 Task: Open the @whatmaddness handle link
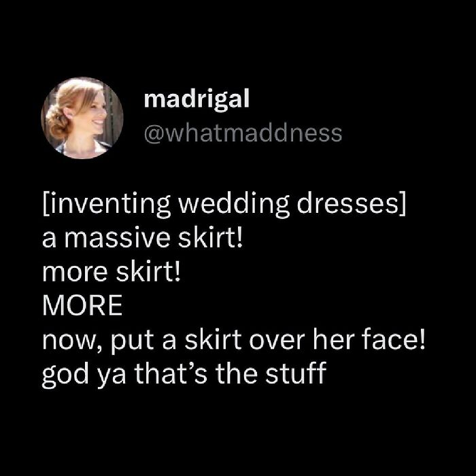[x=243, y=133]
